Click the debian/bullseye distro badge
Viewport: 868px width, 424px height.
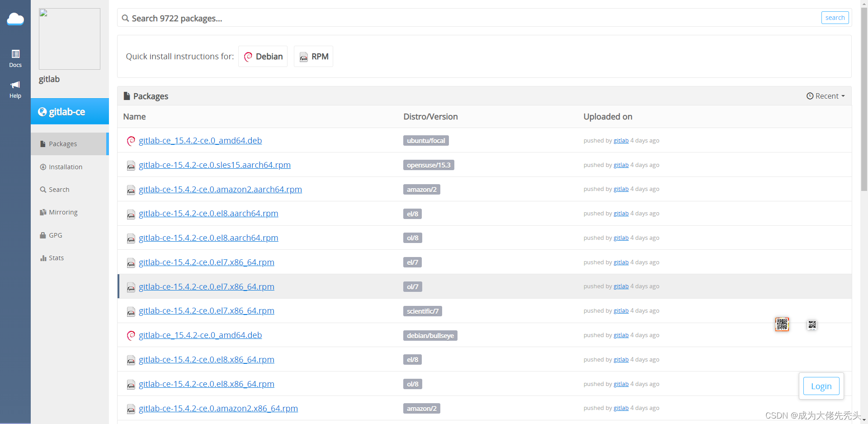(430, 336)
